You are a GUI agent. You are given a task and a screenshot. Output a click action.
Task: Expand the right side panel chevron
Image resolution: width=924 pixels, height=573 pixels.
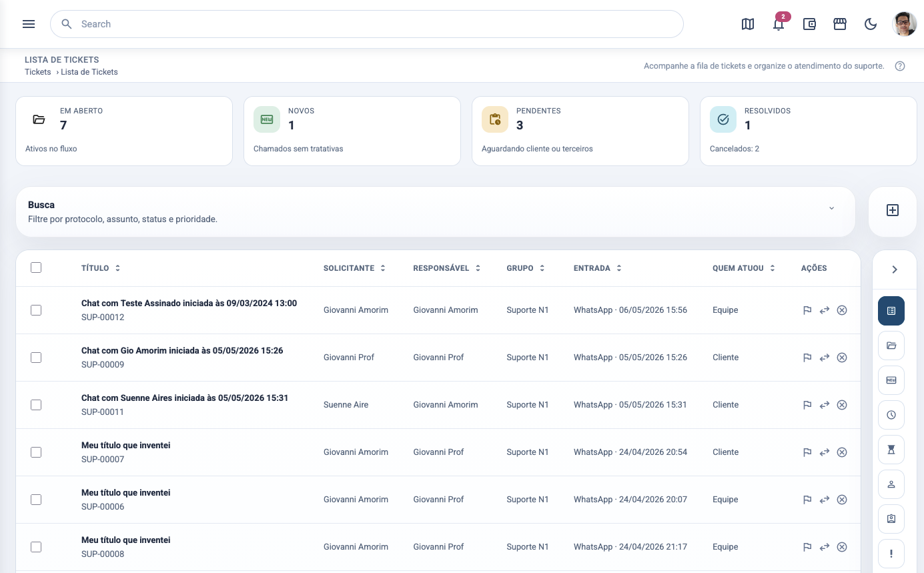click(895, 269)
